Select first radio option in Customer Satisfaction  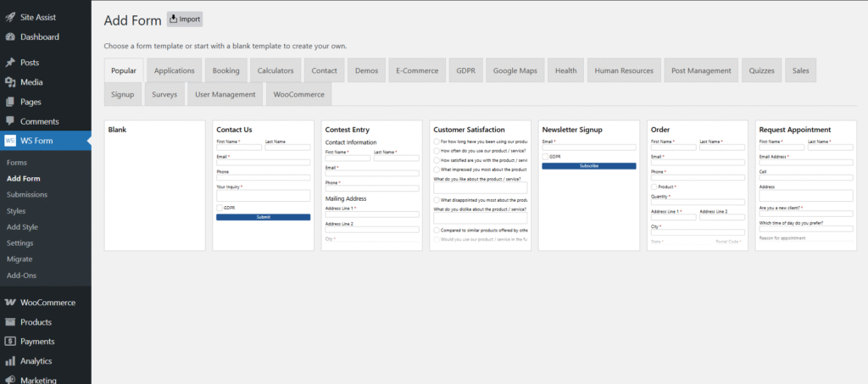pos(437,142)
